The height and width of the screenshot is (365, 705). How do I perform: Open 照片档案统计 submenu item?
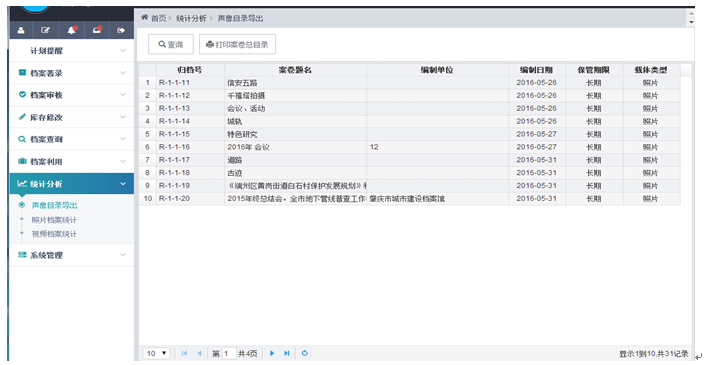pyautogui.click(x=54, y=220)
